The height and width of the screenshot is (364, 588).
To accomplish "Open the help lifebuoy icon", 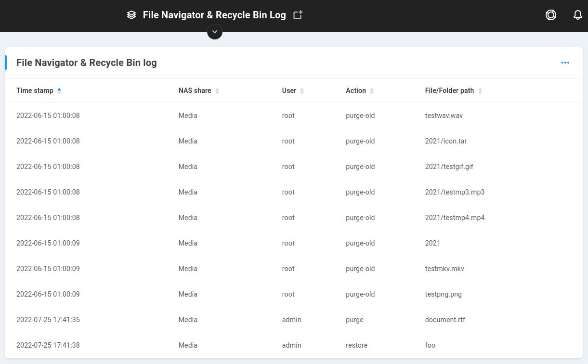I will click(551, 15).
